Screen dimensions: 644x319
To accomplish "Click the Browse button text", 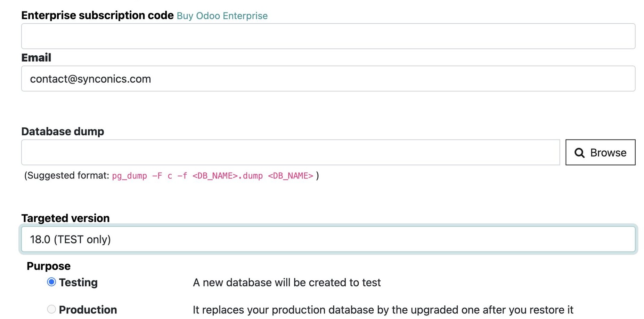I will click(608, 153).
